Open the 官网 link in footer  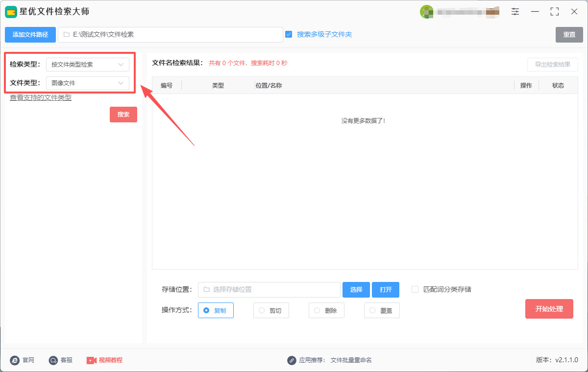(x=28, y=360)
